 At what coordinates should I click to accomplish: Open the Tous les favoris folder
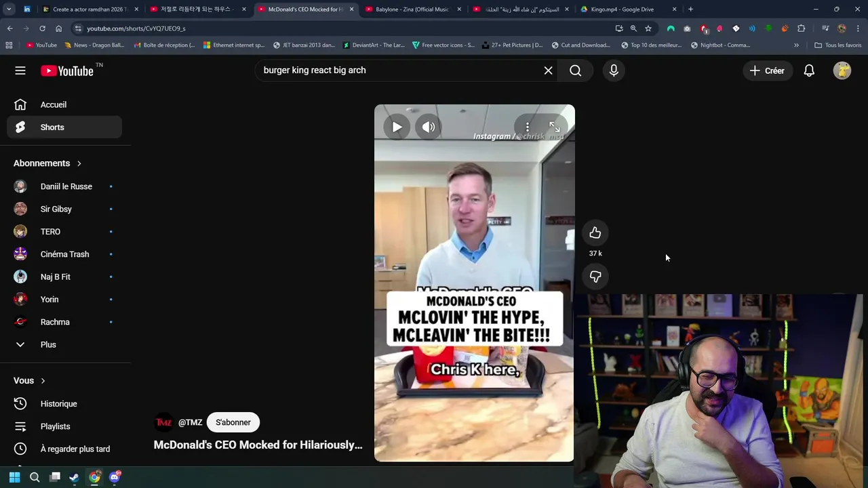(838, 45)
